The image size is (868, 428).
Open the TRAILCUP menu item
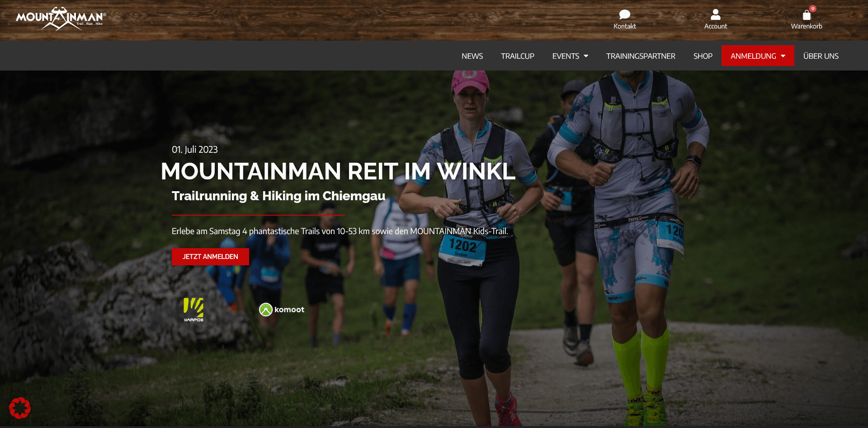click(x=517, y=56)
